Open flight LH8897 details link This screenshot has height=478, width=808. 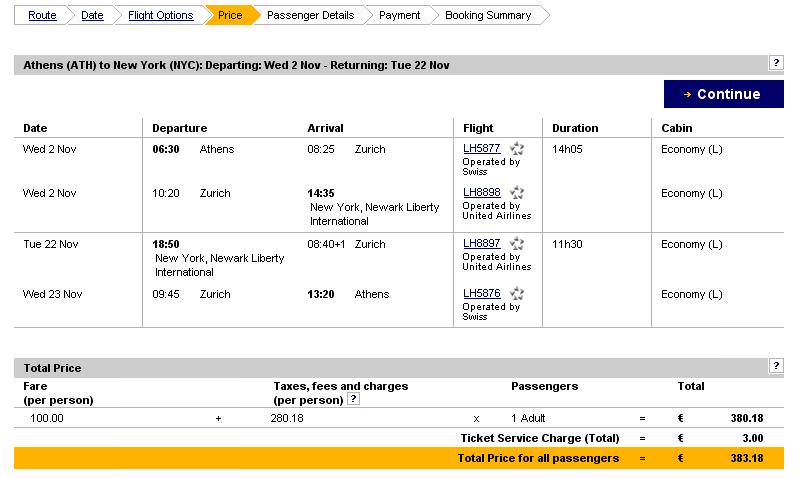tap(482, 243)
